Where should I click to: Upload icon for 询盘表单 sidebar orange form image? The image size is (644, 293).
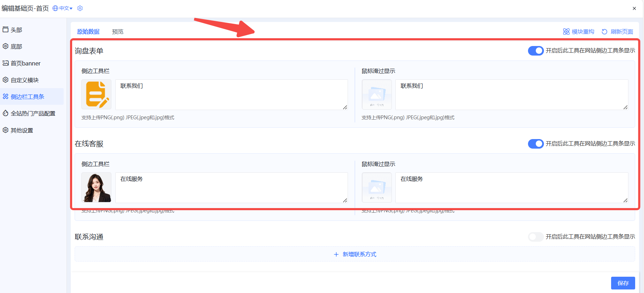96,94
